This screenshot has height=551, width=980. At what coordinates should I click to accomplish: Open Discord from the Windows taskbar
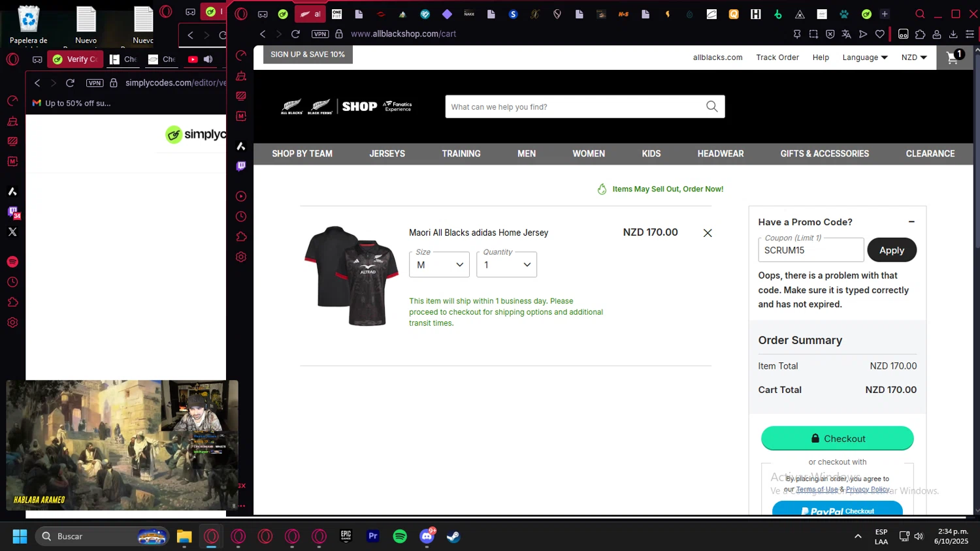[x=427, y=537]
